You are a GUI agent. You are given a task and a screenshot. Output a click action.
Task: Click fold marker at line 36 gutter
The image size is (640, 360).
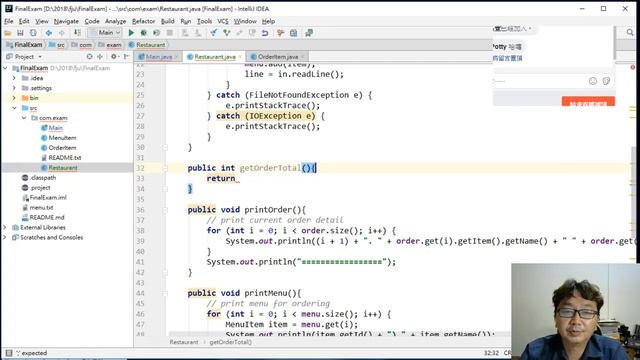coord(165,210)
